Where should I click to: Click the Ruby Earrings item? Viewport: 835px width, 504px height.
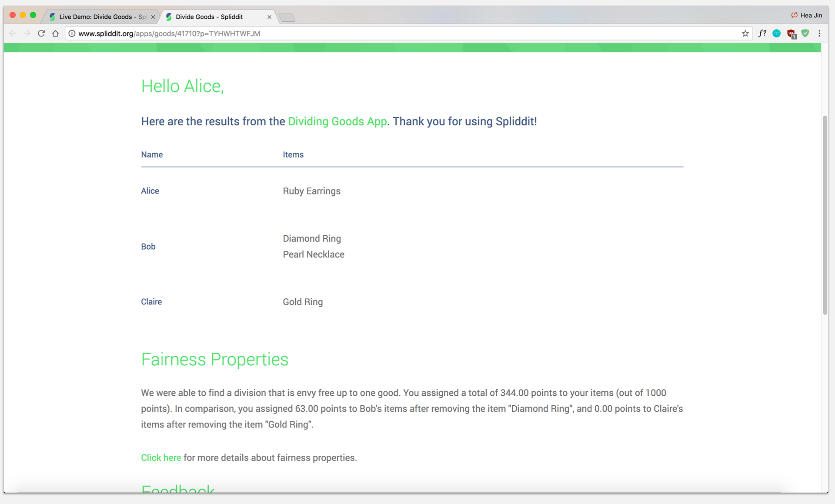click(x=312, y=191)
